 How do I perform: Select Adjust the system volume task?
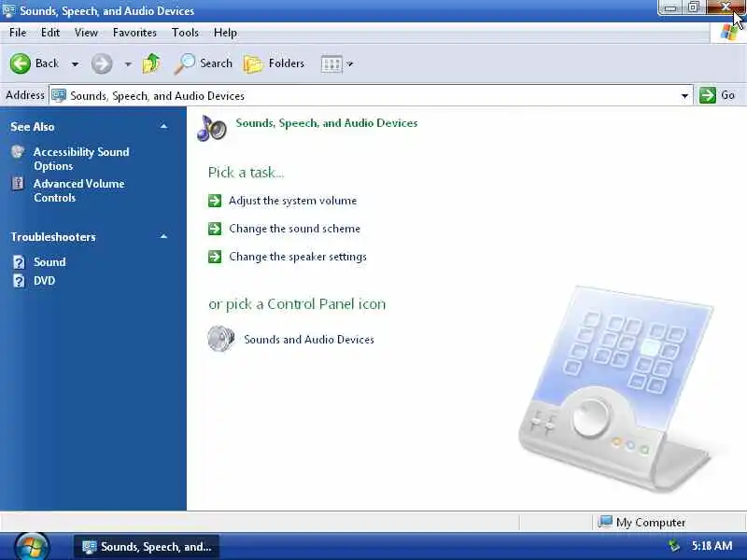tap(292, 201)
